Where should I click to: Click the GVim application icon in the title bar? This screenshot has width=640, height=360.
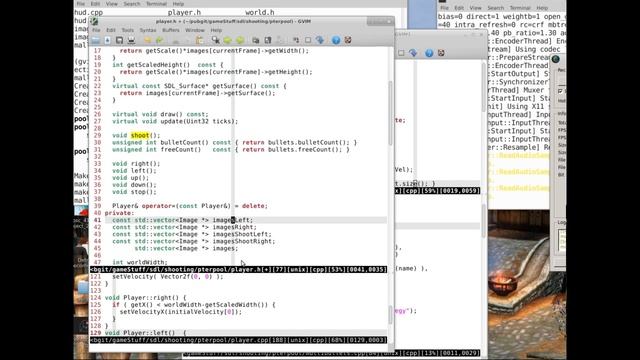94,21
